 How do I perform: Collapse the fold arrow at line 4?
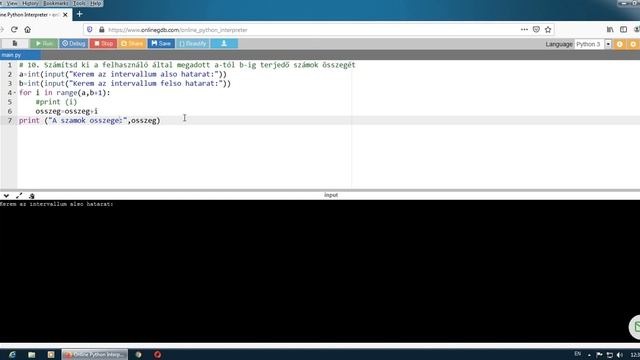point(15,93)
